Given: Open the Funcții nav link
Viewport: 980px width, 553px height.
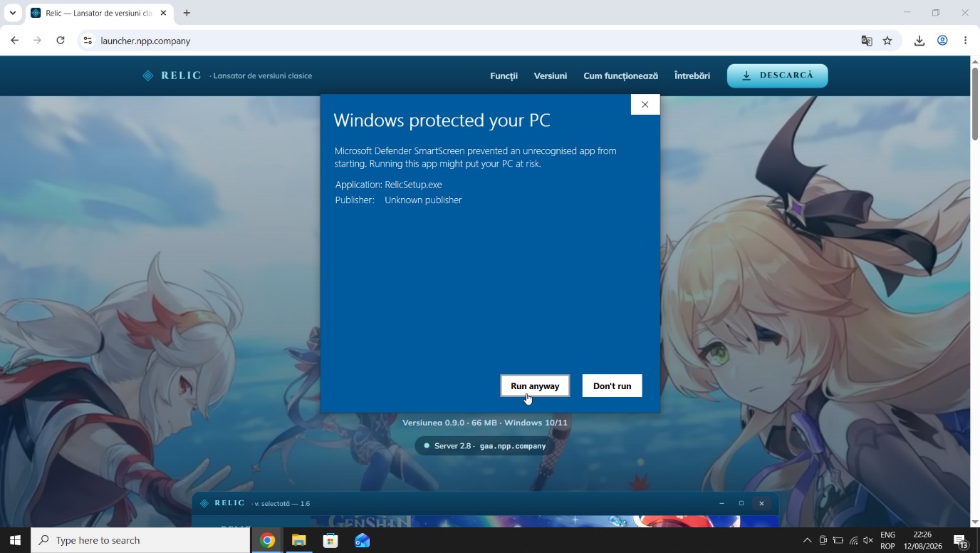Looking at the screenshot, I should click(x=504, y=76).
